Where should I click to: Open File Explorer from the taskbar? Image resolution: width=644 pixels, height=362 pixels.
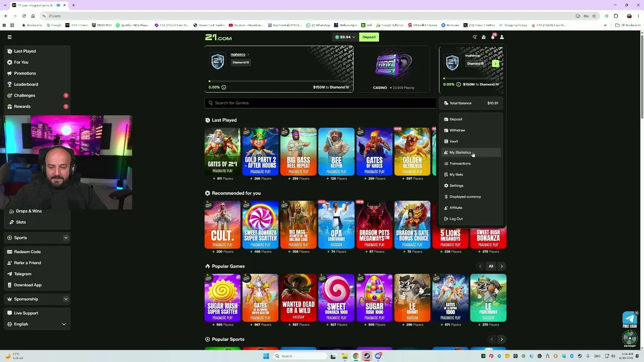(x=345, y=356)
